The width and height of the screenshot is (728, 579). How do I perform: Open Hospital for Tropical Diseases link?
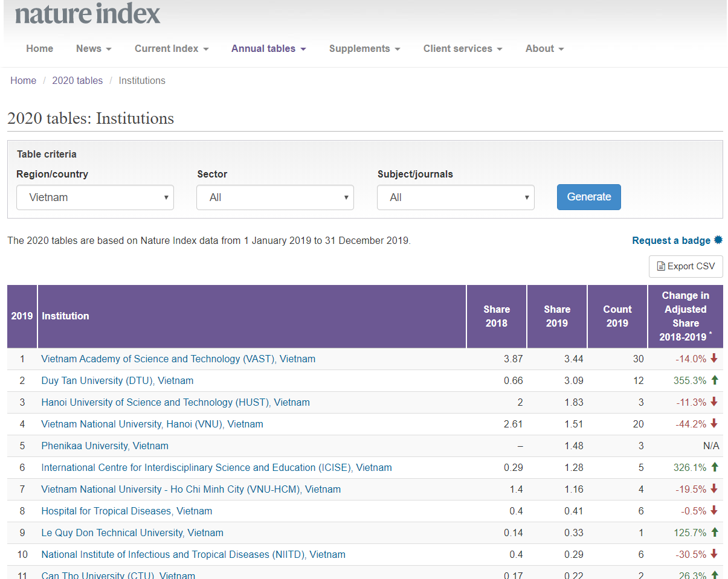click(x=126, y=511)
